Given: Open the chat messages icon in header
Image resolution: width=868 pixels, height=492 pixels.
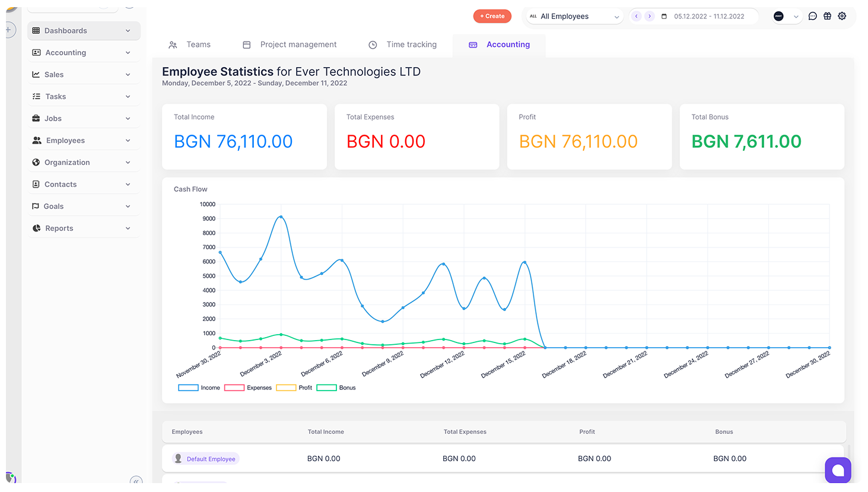Looking at the screenshot, I should pyautogui.click(x=812, y=16).
